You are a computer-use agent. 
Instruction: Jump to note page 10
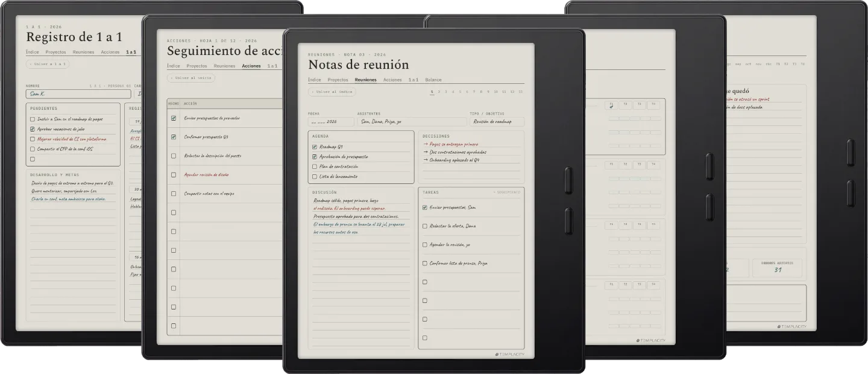[496, 92]
